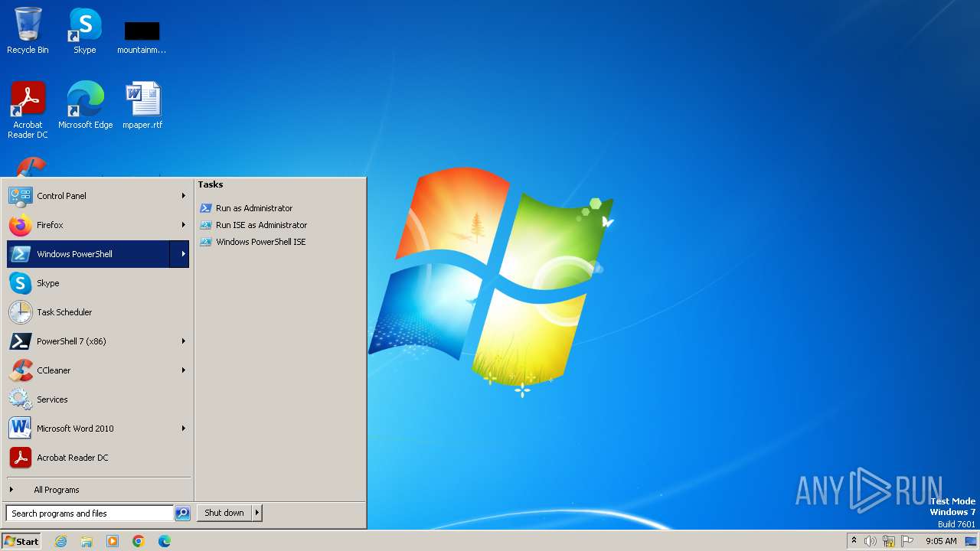
Task: Open the File Explorer taskbar icon
Action: coord(87,541)
